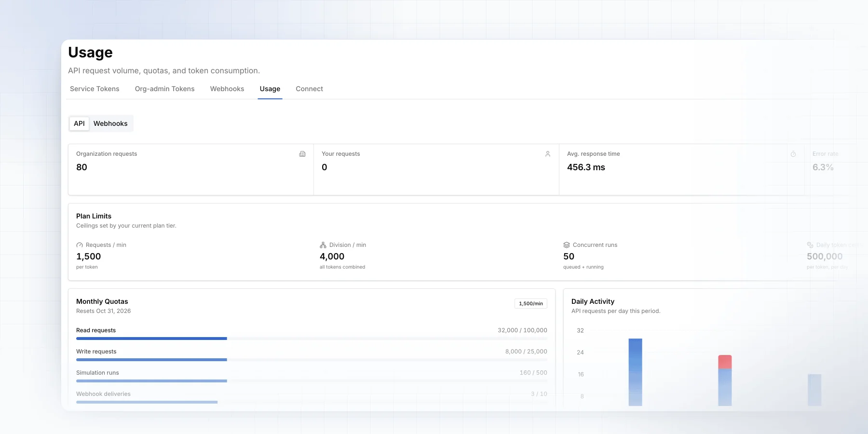Switch to Webhooks segment toggle

click(x=110, y=123)
